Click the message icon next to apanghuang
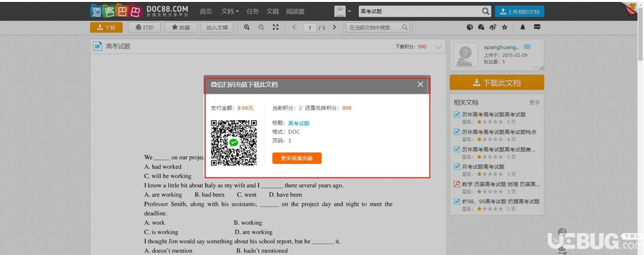This screenshot has height=255, width=644. [x=527, y=47]
